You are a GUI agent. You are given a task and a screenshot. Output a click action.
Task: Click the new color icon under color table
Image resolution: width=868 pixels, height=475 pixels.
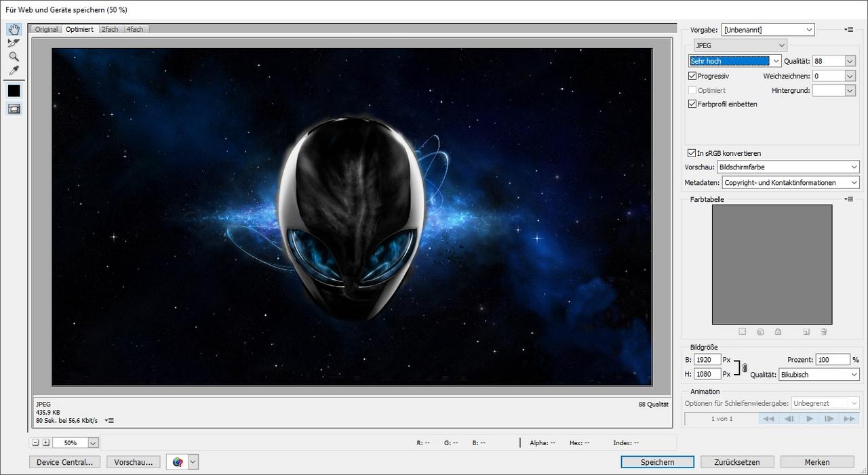[x=806, y=331]
